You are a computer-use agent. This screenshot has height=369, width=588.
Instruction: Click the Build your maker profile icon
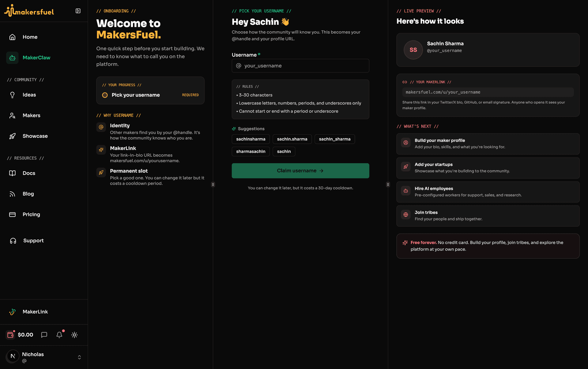pos(406,143)
